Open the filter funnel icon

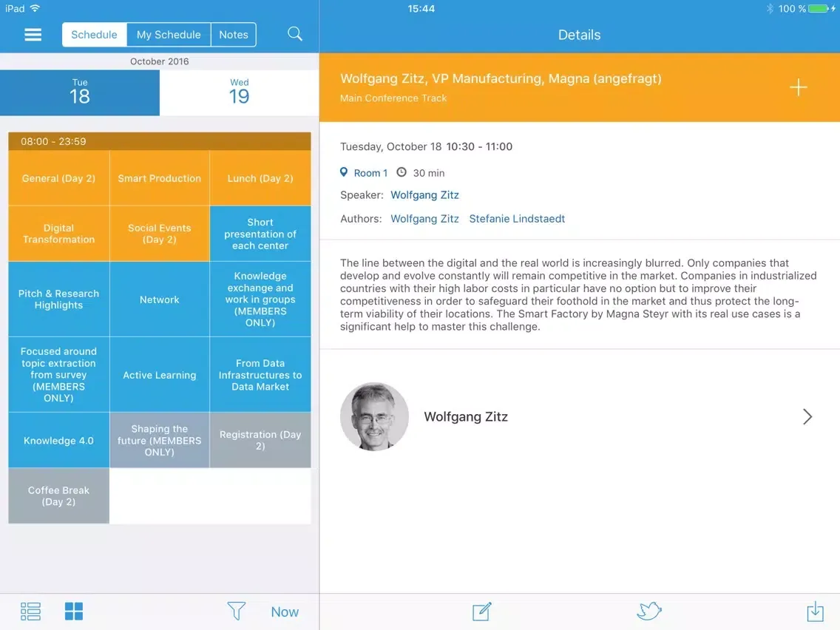[x=237, y=612]
